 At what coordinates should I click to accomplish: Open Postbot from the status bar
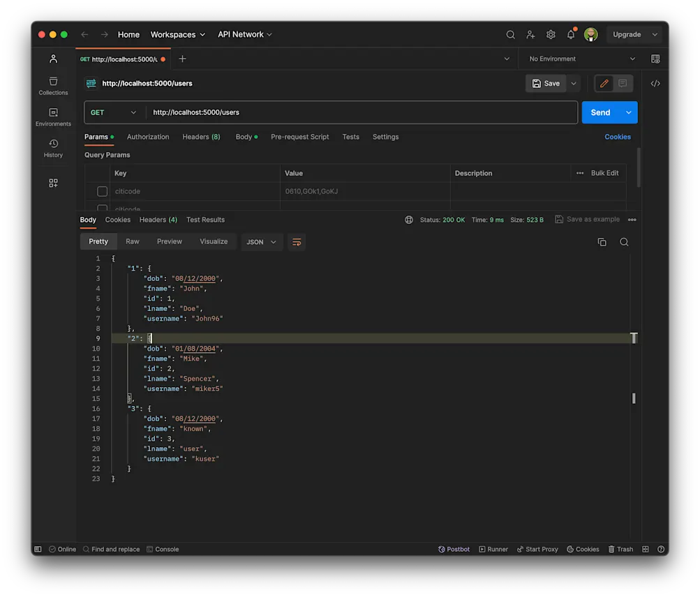coord(454,549)
